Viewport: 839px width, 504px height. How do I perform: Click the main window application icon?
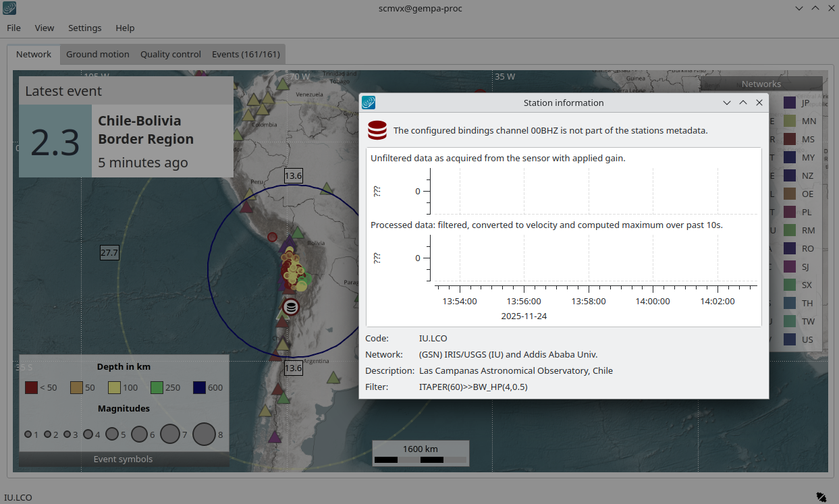[x=10, y=8]
